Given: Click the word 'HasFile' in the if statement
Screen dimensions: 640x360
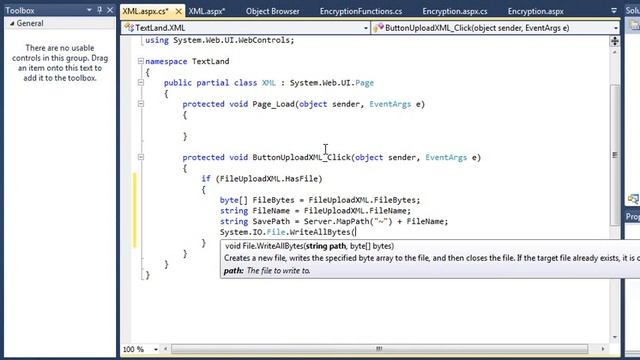Looking at the screenshot, I should pyautogui.click(x=302, y=179).
